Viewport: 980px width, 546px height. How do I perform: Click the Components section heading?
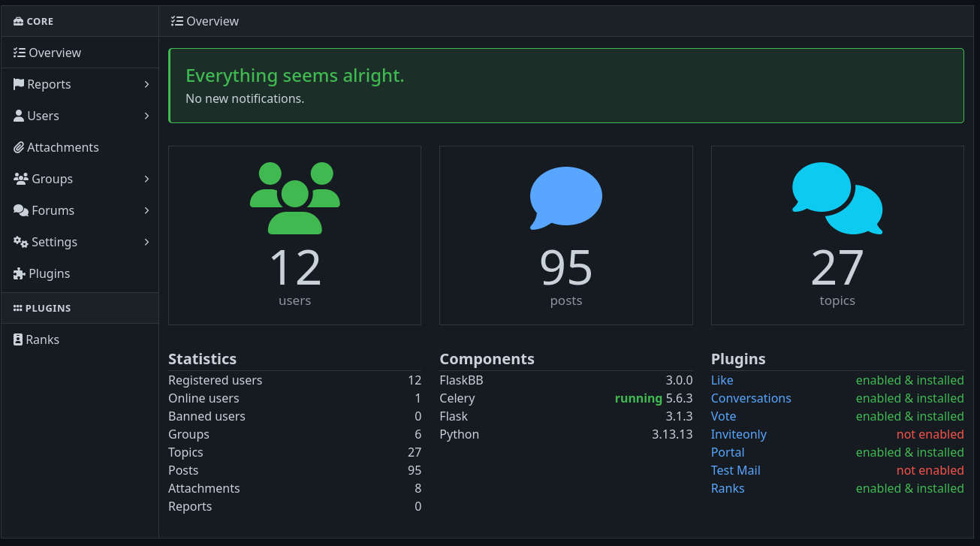(487, 359)
